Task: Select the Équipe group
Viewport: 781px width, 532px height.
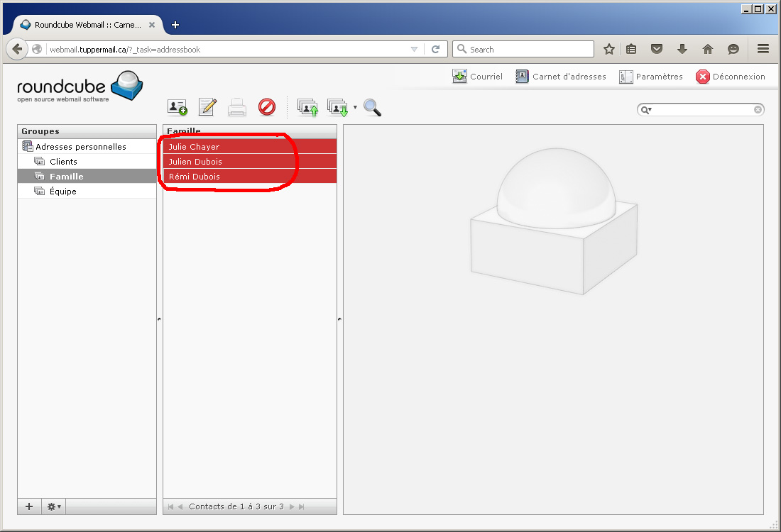Action: [x=63, y=192]
